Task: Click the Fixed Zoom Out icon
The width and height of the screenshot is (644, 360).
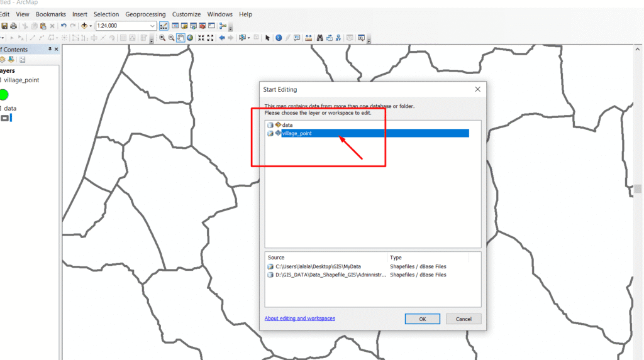Action: (x=210, y=38)
